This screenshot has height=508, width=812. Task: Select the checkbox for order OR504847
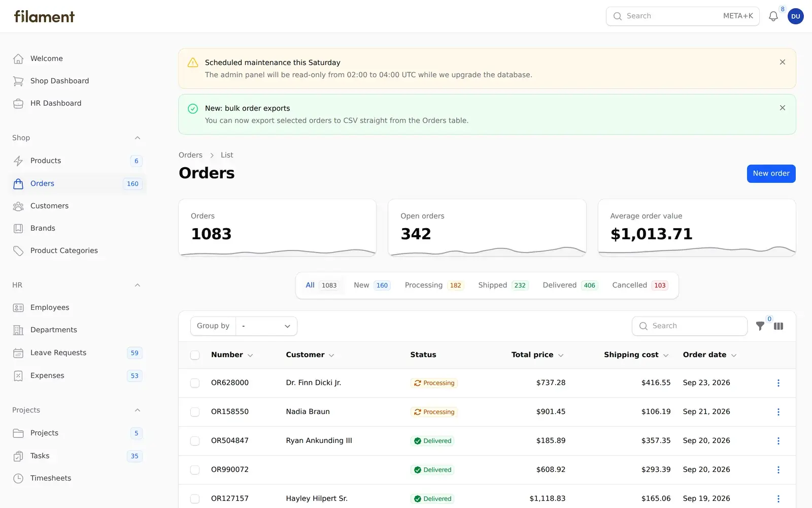coord(195,441)
